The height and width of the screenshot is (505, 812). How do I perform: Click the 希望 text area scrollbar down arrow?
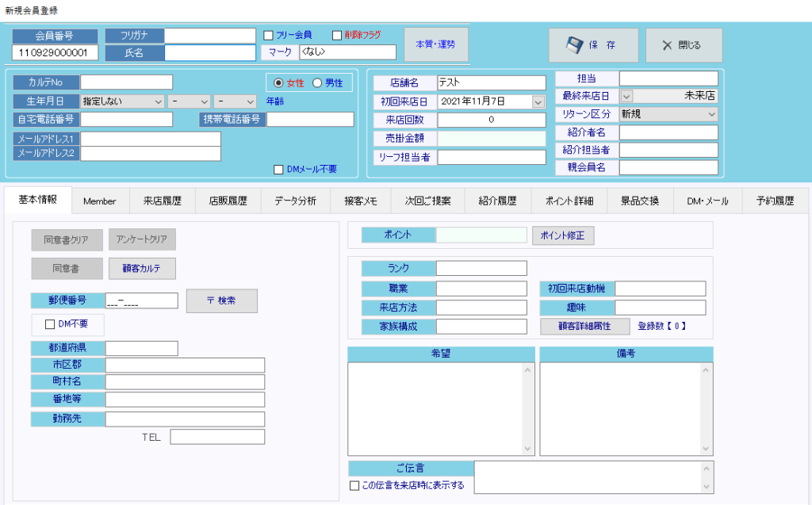point(528,449)
